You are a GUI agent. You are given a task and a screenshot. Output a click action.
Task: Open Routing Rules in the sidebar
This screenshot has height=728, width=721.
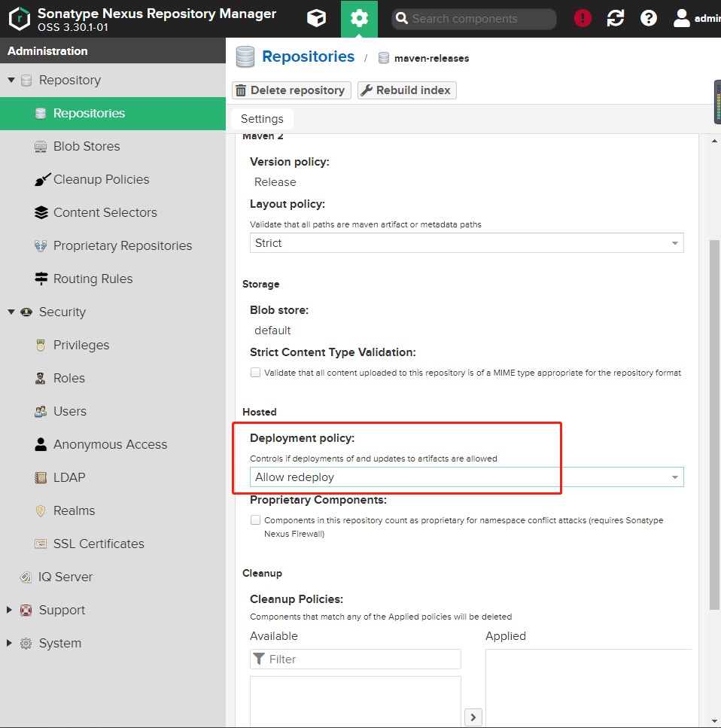click(x=113, y=279)
